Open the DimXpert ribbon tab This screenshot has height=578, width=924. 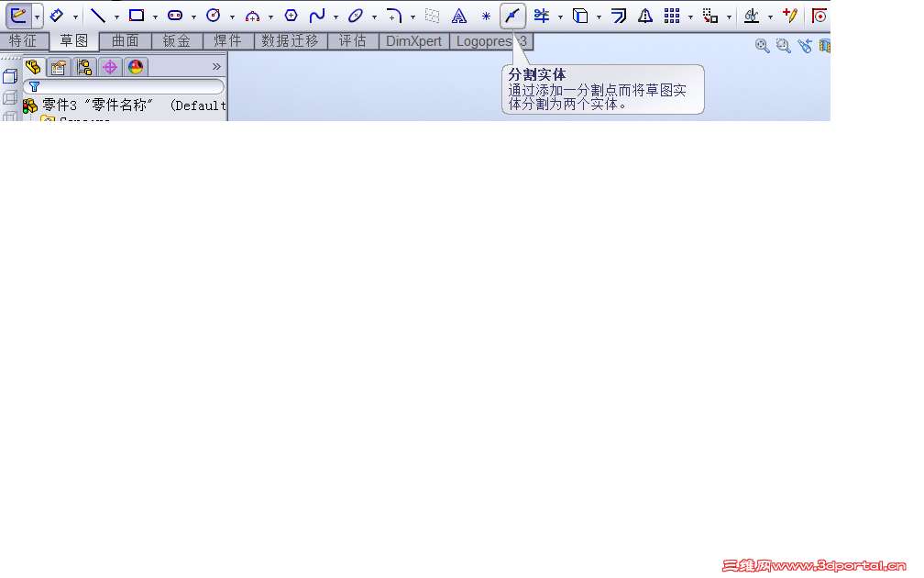[x=413, y=40]
